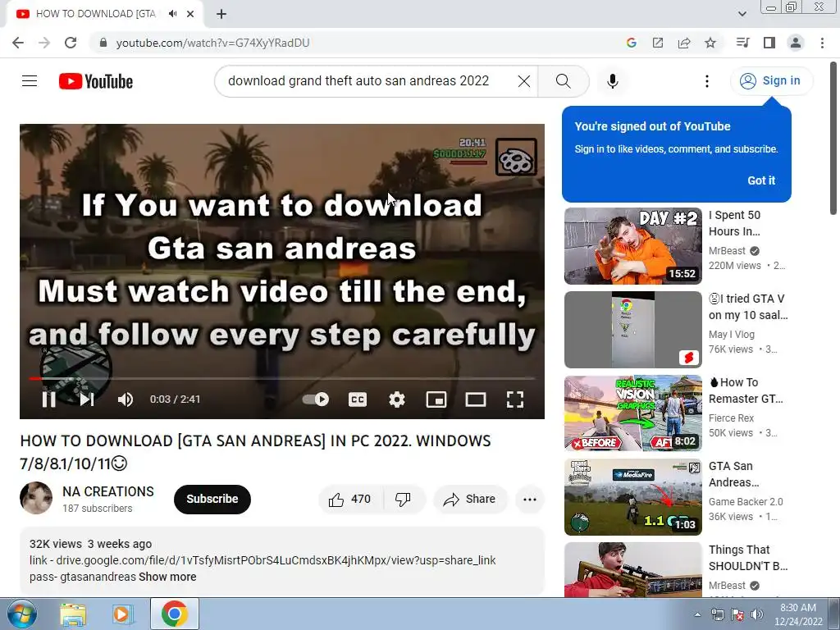Go fullscreen with the player icon
The height and width of the screenshot is (630, 840).
[x=515, y=399]
